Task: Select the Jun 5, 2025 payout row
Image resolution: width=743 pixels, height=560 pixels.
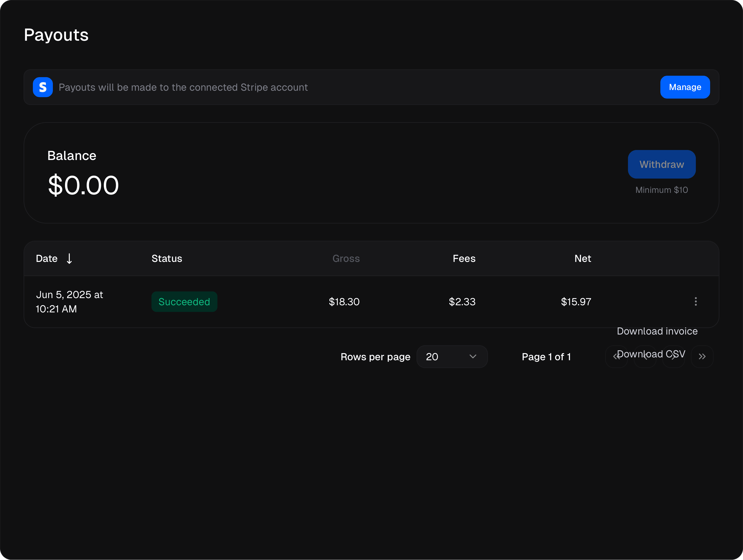Action: [69, 302]
